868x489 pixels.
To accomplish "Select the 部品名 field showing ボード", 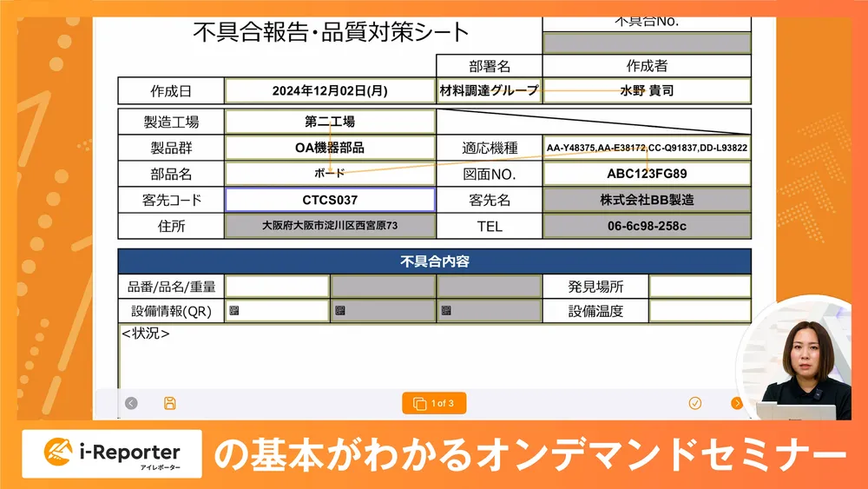I will coord(330,174).
